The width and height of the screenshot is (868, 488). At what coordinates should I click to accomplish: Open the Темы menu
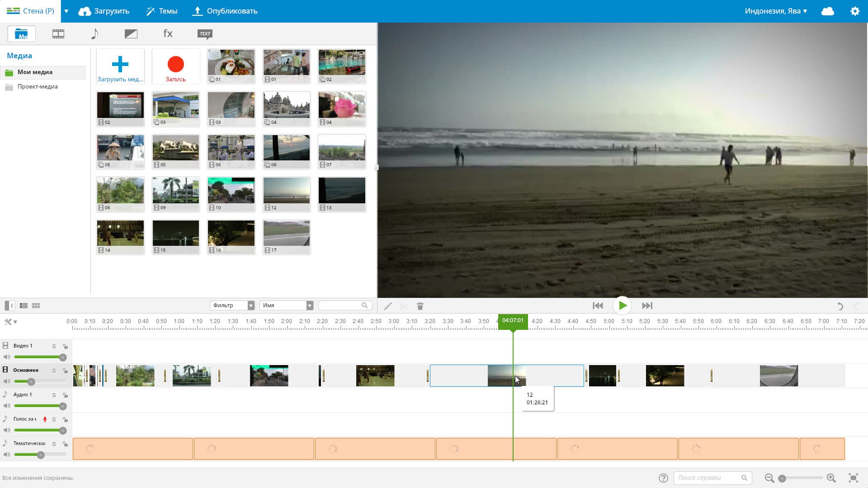click(x=162, y=11)
